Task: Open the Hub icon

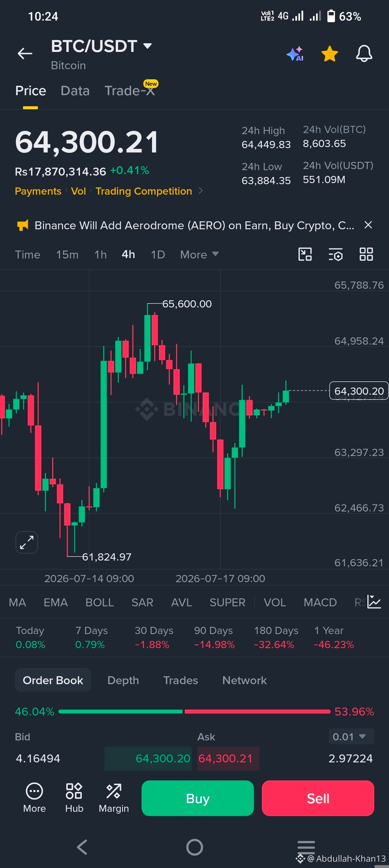Action: coord(74,798)
